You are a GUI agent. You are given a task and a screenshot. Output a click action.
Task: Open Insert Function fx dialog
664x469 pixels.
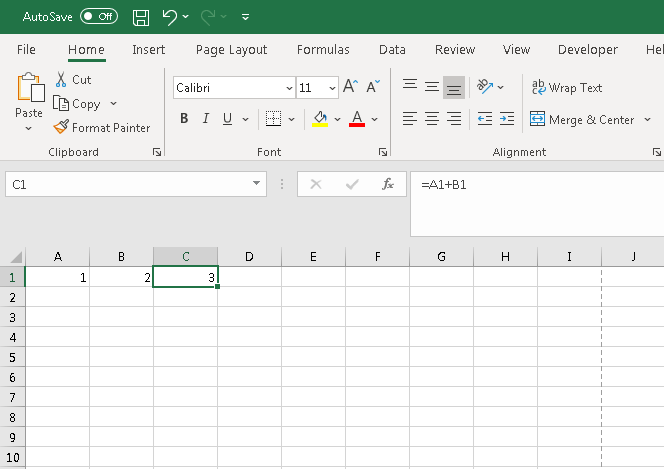click(x=387, y=184)
